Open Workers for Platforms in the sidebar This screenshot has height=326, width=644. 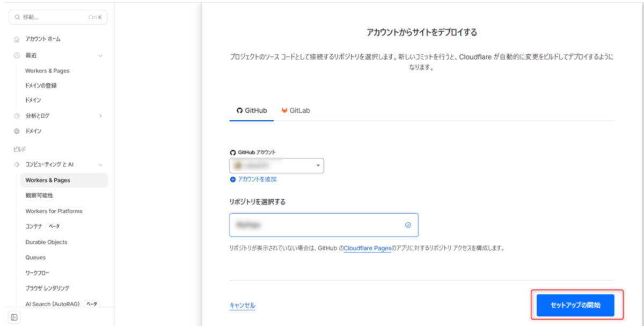tap(54, 211)
